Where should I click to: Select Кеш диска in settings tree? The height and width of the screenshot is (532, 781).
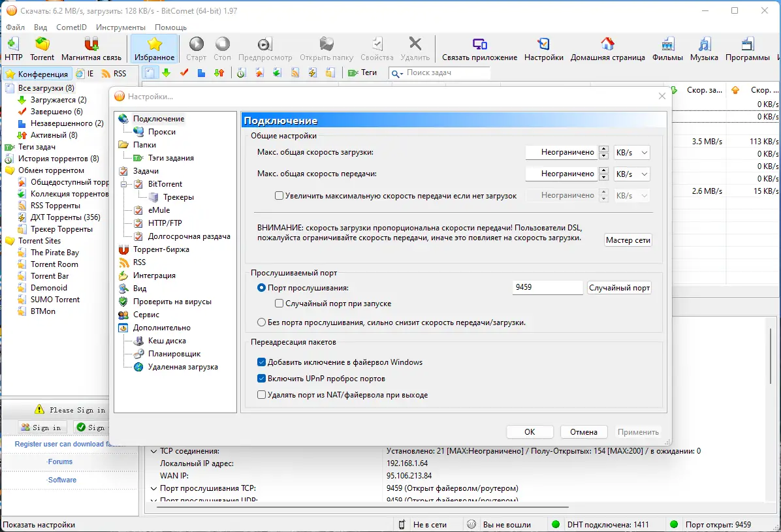pyautogui.click(x=167, y=341)
